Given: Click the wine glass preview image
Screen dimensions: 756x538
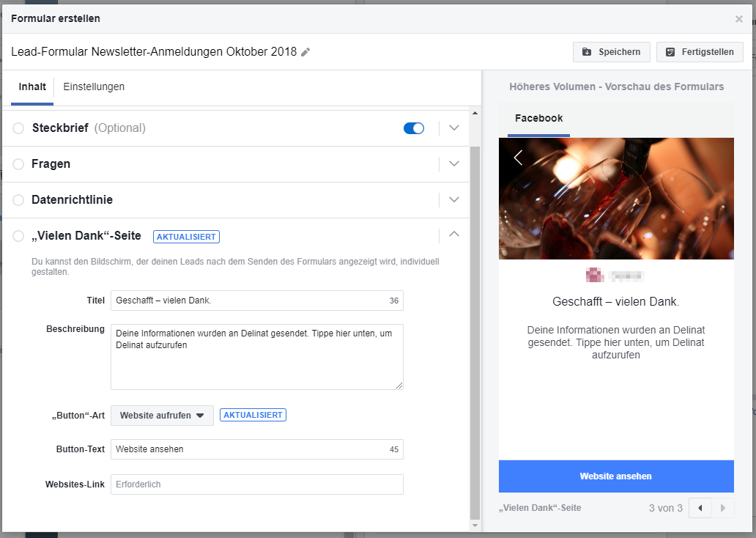Looking at the screenshot, I should tap(616, 199).
